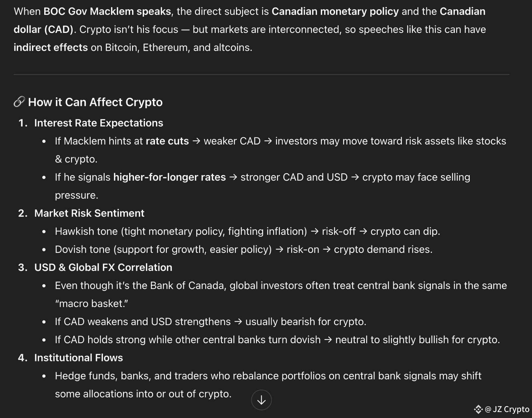Click the scroll-down arrow button
This screenshot has height=418, width=532.
pos(261,400)
